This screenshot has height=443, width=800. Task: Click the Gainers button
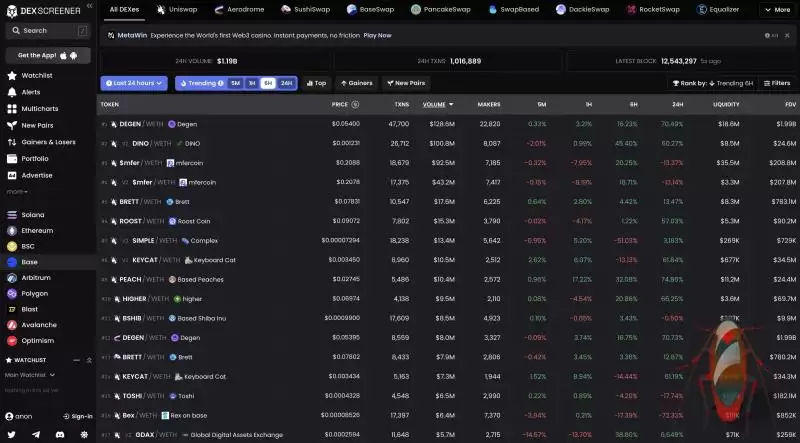pos(356,83)
